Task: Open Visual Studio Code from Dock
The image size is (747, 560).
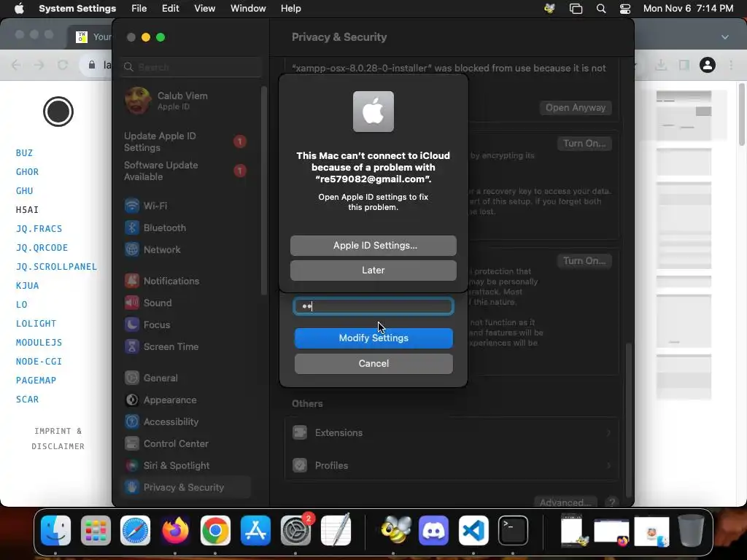Action: click(473, 530)
